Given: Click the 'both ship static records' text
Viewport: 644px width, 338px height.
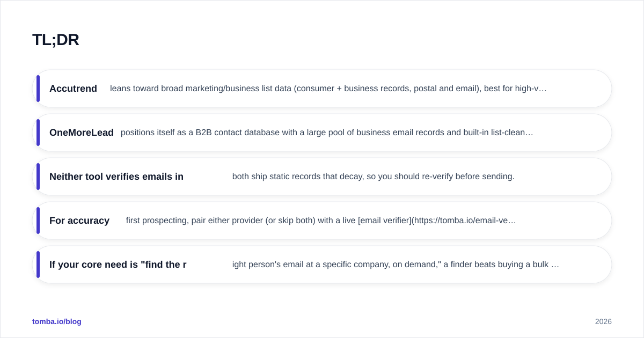Looking at the screenshot, I should (x=374, y=177).
